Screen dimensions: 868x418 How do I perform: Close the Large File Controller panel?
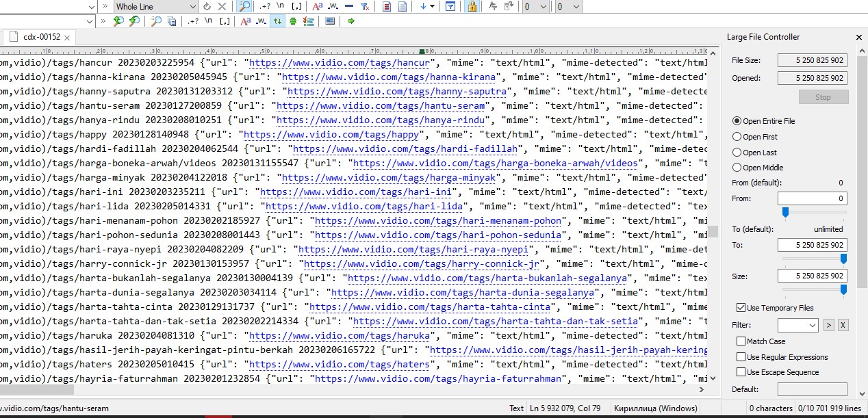(859, 38)
